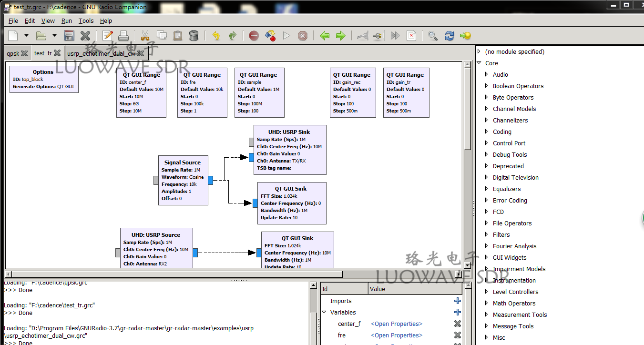Screen dimensions: 644x345
Task: Collapse the Variables section
Action: coord(325,313)
